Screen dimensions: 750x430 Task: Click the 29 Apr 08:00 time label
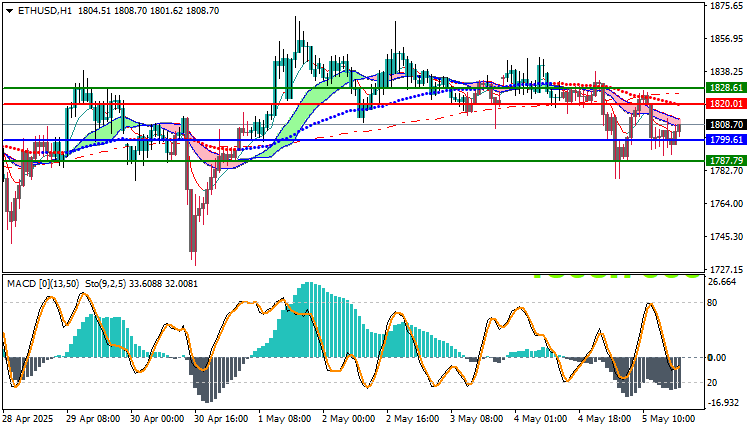tap(93, 419)
